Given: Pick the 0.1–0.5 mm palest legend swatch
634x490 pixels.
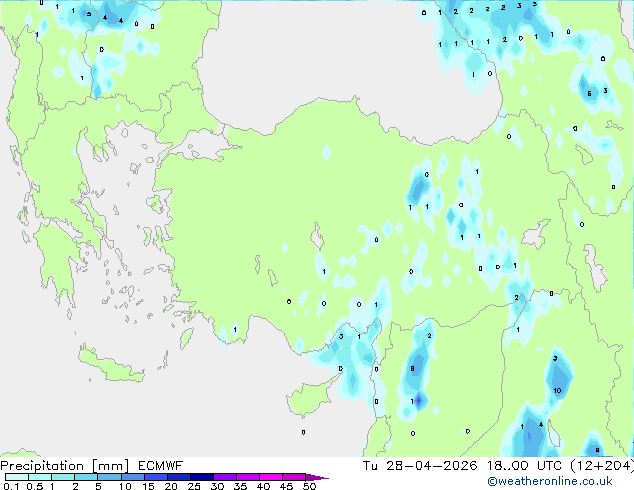Looking at the screenshot, I should click(17, 477).
